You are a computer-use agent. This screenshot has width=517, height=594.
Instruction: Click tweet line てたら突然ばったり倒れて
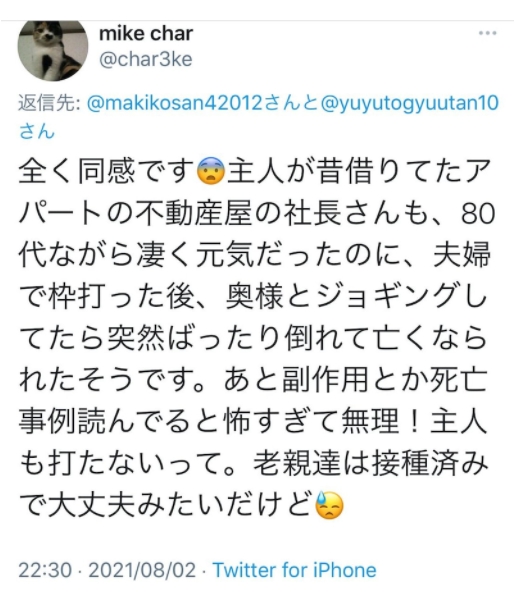tap(253, 338)
